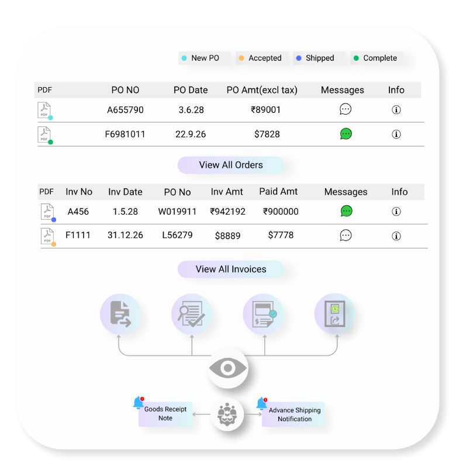Click PO number A655790
456x476 pixels.
click(125, 110)
